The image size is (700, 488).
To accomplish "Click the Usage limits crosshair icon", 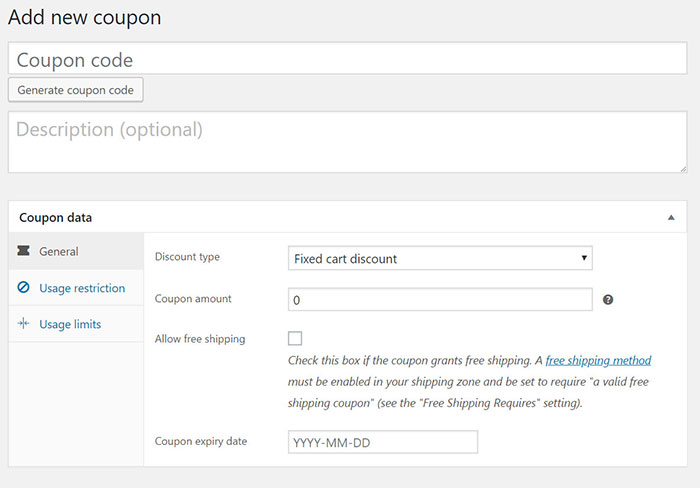I will tap(23, 324).
